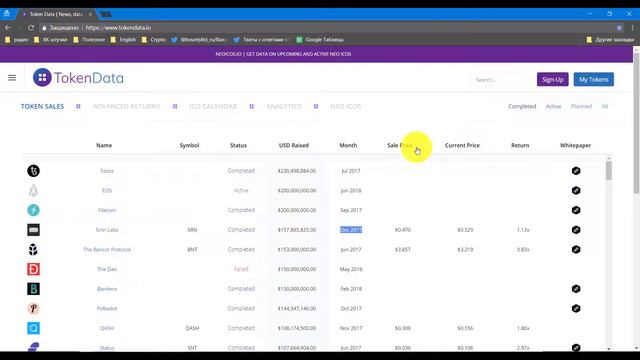
Task: Open the Sirin Labs link
Action: pyautogui.click(x=107, y=230)
